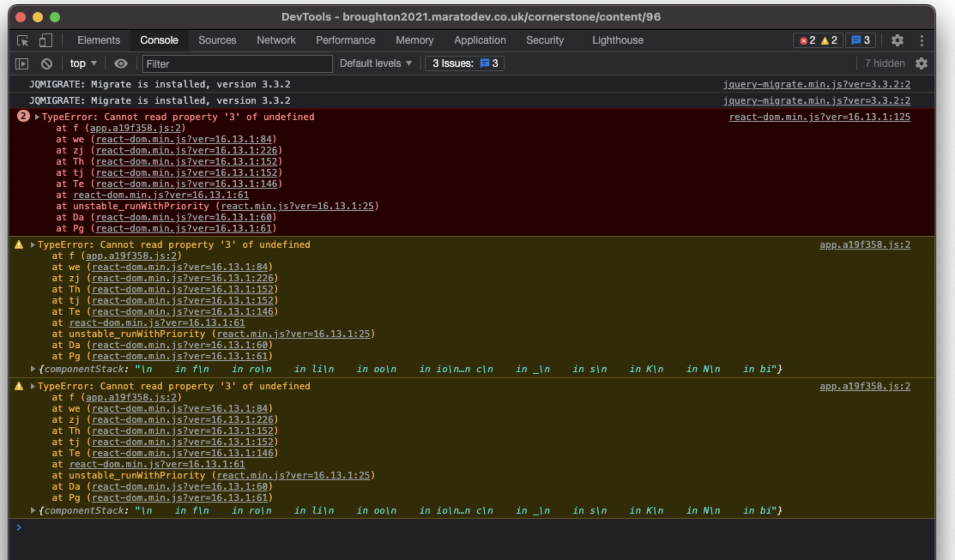The image size is (955, 560).
Task: Open the top JavaScript context dropdown
Action: [x=83, y=64]
